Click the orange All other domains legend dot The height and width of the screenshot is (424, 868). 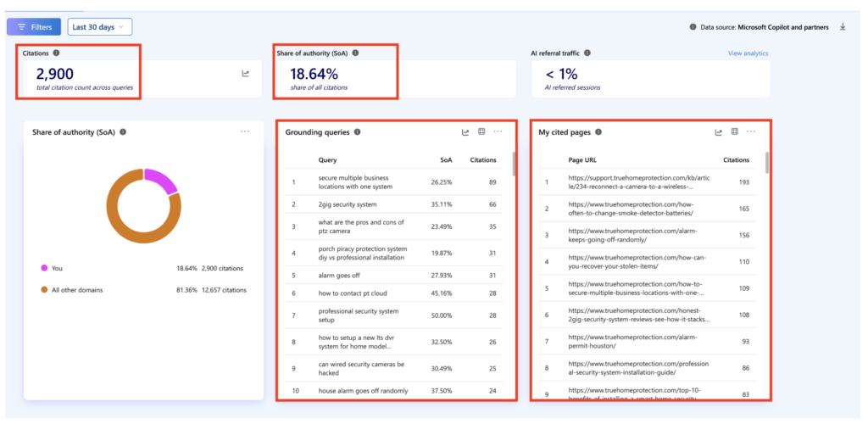pyautogui.click(x=44, y=289)
